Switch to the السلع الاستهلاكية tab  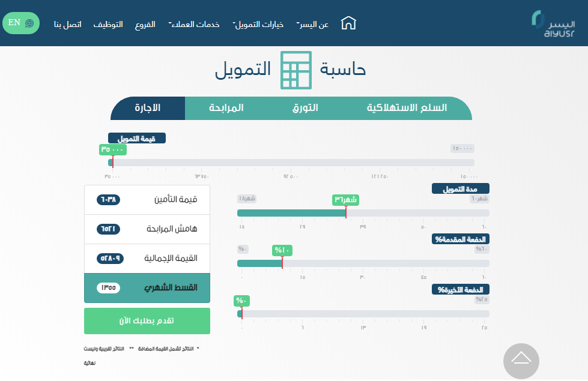click(x=407, y=108)
